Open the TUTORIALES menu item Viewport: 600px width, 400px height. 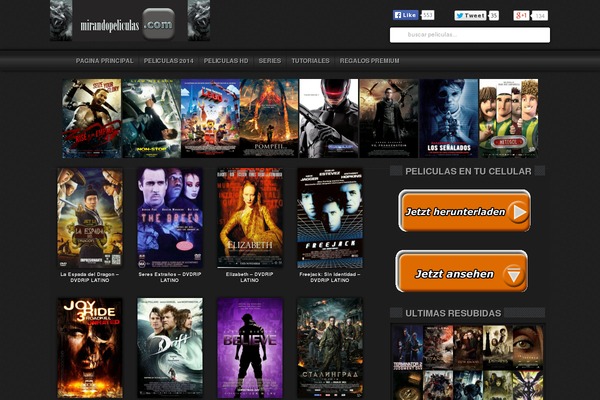[x=310, y=60]
